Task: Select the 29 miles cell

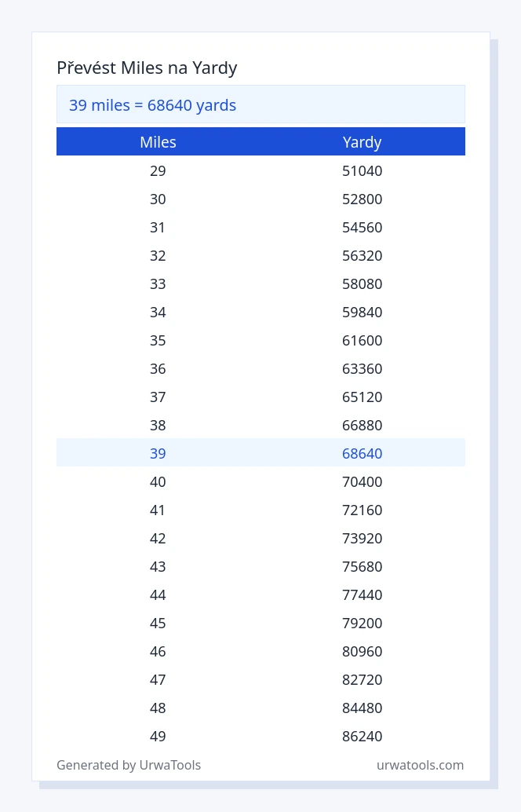Action: (158, 171)
